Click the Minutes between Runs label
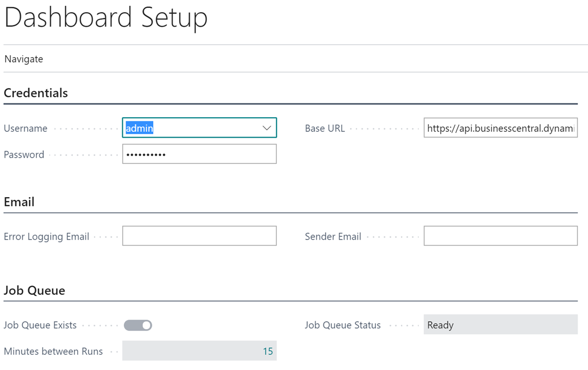The width and height of the screenshot is (588, 370). click(x=53, y=351)
